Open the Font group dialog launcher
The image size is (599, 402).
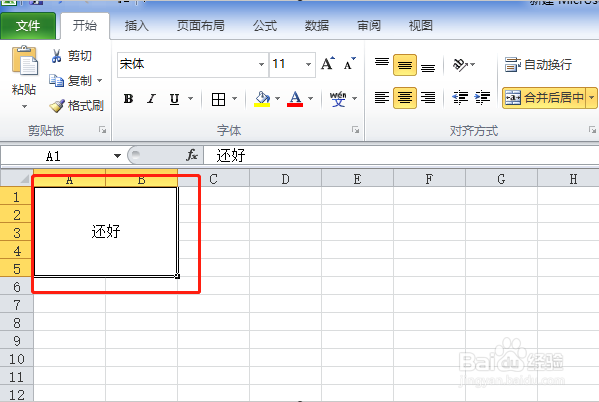click(x=356, y=130)
